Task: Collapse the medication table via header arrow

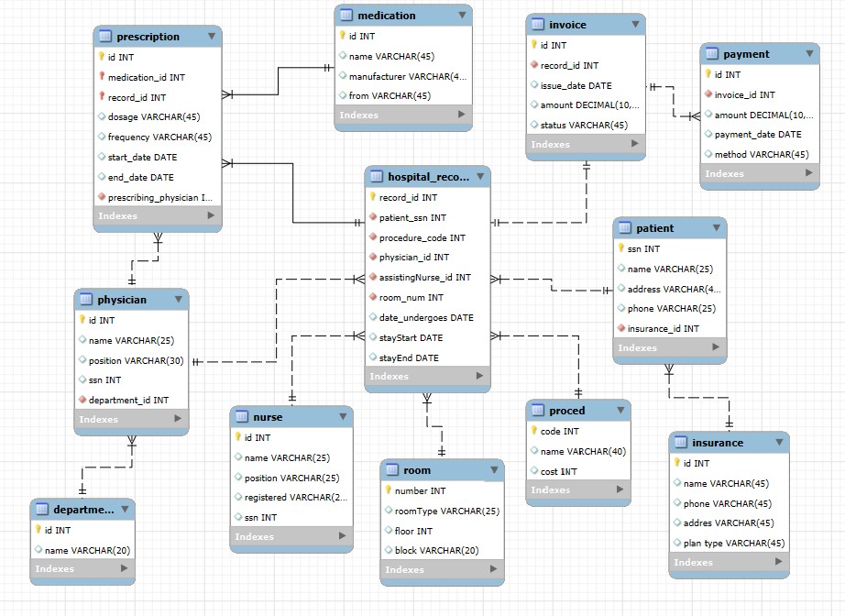Action: tap(462, 15)
